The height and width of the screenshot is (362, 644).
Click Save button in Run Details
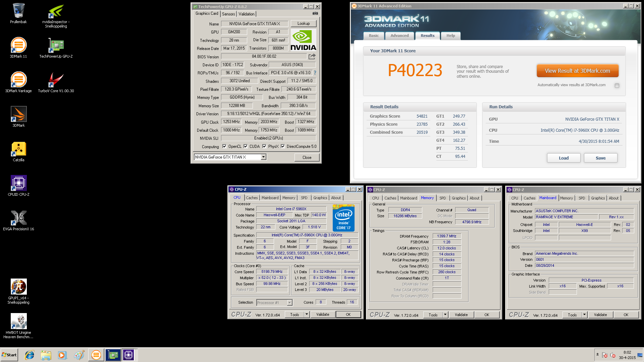[x=600, y=158]
